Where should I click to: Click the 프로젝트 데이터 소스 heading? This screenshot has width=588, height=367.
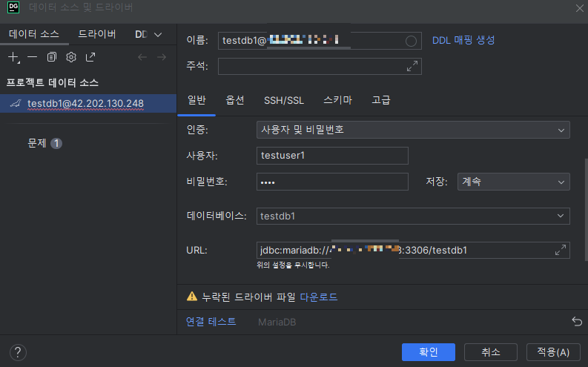click(x=53, y=82)
